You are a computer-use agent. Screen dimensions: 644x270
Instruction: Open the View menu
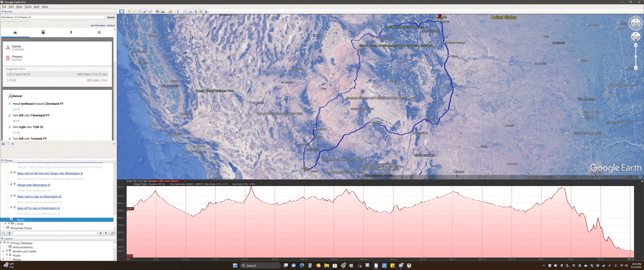click(x=19, y=7)
